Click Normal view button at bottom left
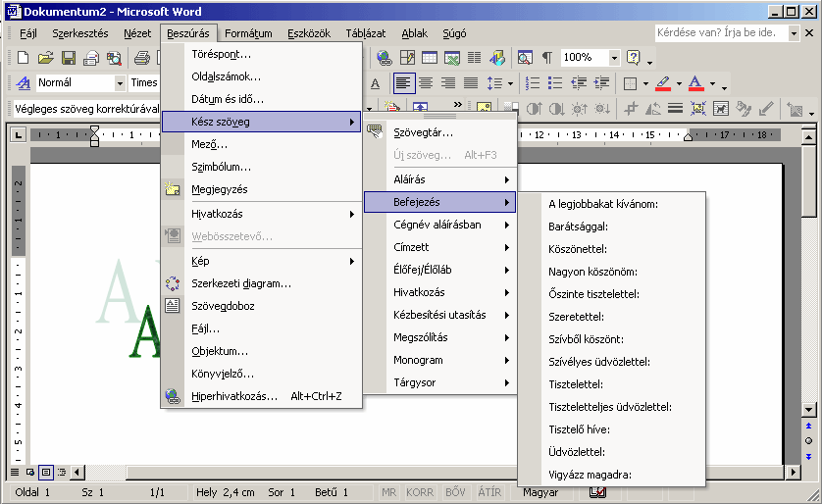This screenshot has width=822, height=504. 15,472
